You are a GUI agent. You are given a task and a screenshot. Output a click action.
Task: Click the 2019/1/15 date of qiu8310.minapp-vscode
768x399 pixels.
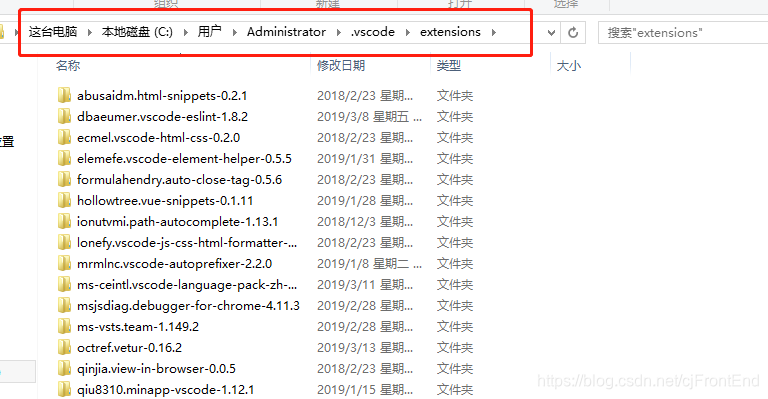(x=365, y=390)
